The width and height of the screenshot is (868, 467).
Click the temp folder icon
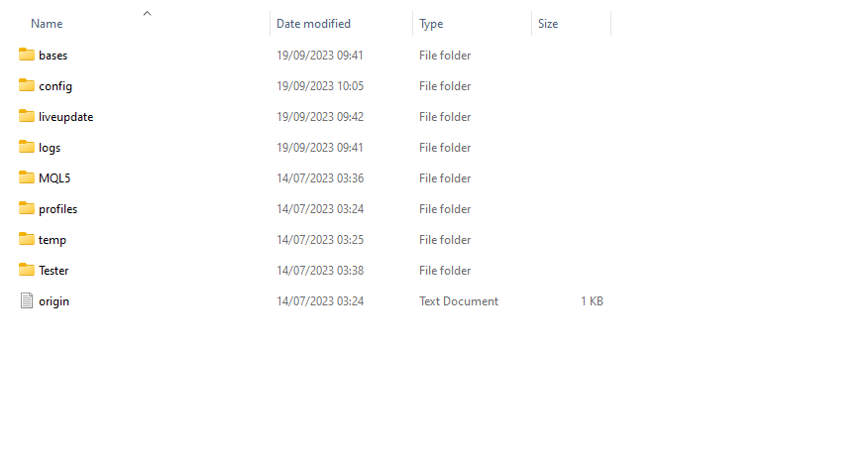click(27, 239)
